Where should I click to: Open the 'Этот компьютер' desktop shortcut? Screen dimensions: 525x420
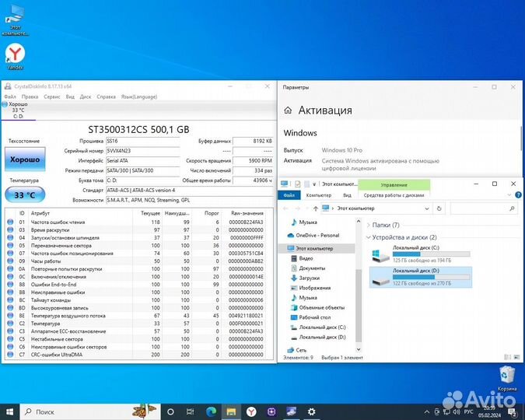pos(15,20)
